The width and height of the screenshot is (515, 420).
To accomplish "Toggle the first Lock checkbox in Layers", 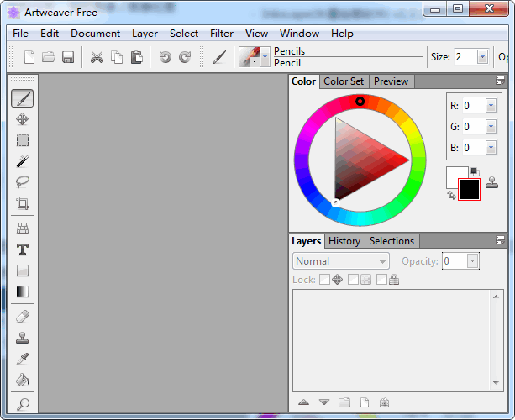I will point(324,280).
